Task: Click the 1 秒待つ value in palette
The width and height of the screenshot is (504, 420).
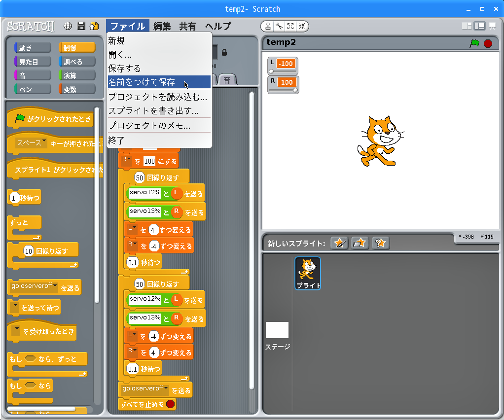Action: (x=13, y=198)
